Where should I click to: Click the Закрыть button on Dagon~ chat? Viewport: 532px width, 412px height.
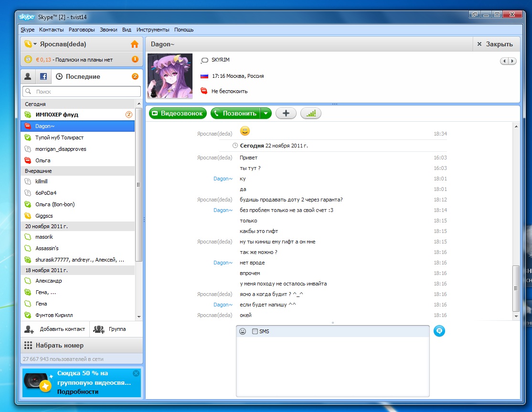point(495,44)
